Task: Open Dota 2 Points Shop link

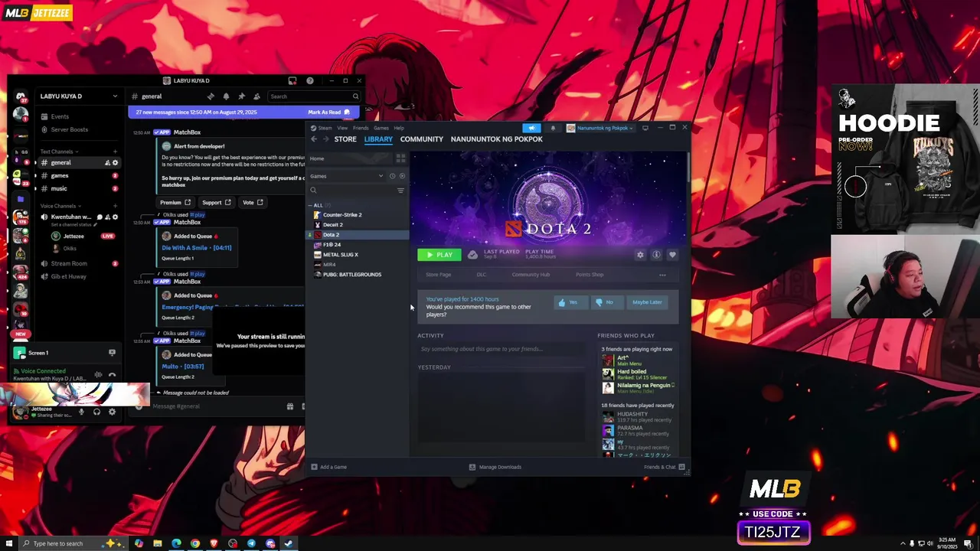Action: tap(590, 275)
